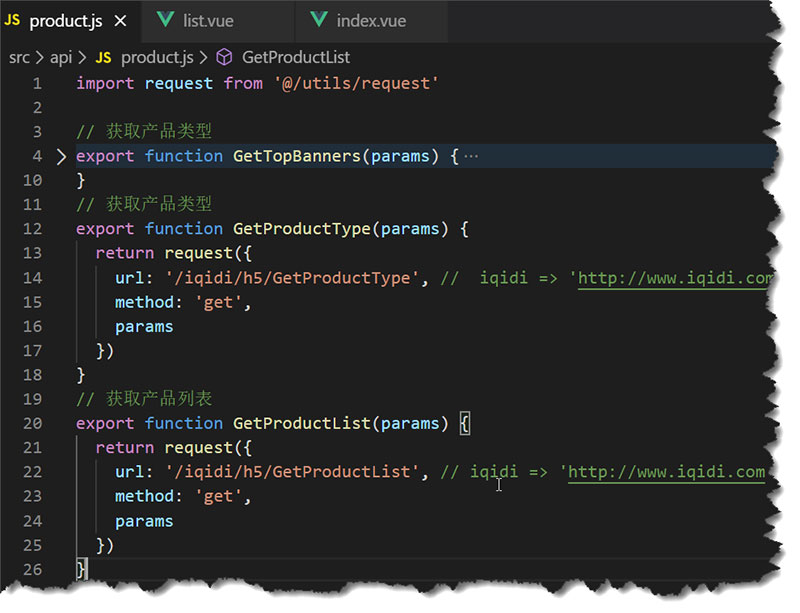Click 'return' on line 13
This screenshot has width=800, height=613.
[x=124, y=254]
